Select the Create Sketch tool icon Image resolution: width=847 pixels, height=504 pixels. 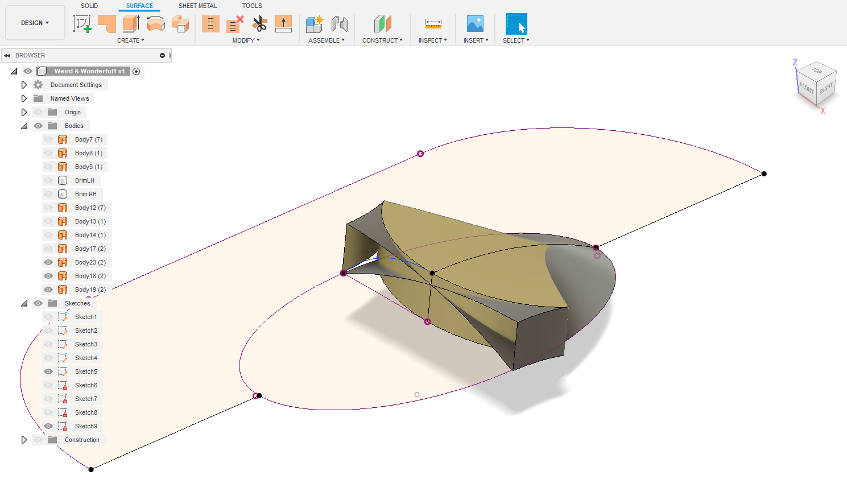(82, 24)
